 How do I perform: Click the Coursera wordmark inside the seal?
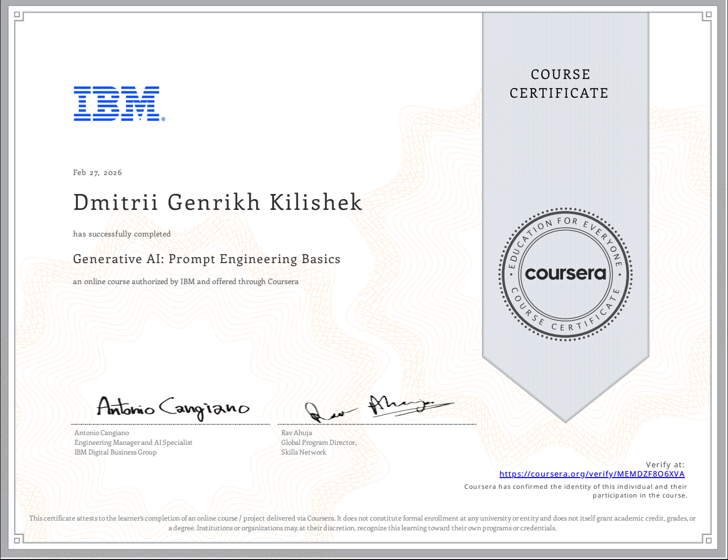point(565,273)
